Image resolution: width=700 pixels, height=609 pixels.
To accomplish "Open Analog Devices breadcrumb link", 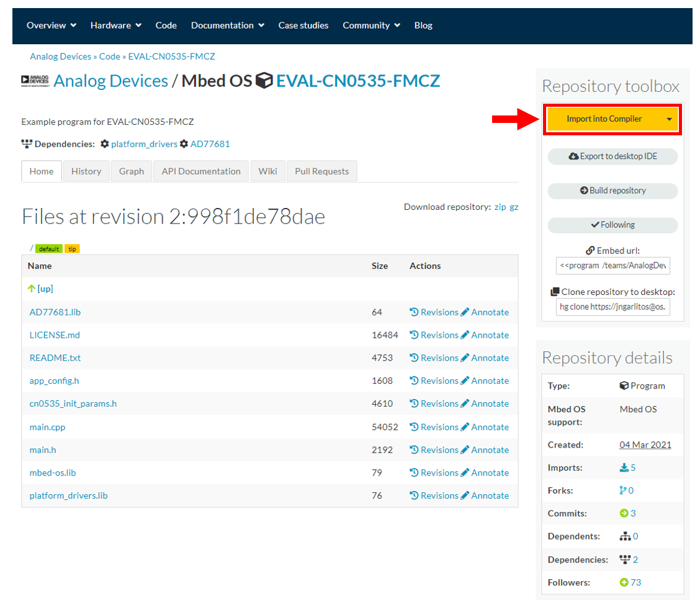I will (60, 56).
